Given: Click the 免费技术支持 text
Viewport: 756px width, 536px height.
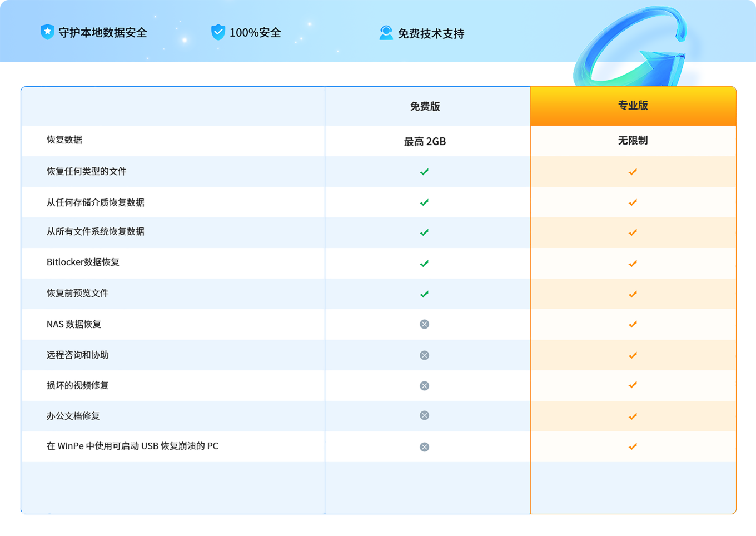Looking at the screenshot, I should click(431, 34).
